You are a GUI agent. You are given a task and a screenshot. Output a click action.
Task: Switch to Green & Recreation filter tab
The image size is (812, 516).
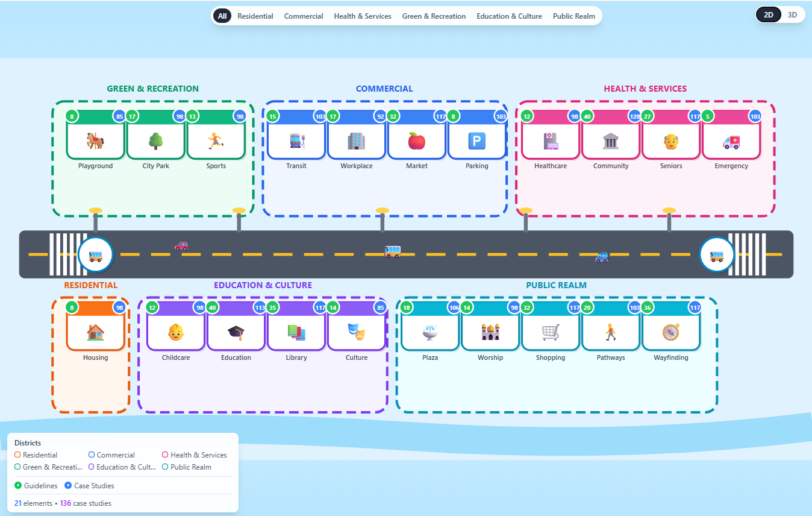tap(434, 16)
